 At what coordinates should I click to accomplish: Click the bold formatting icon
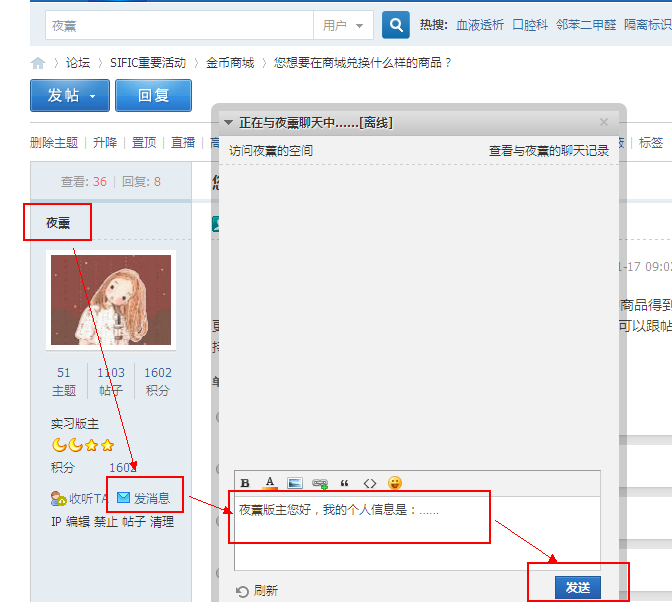click(x=245, y=483)
